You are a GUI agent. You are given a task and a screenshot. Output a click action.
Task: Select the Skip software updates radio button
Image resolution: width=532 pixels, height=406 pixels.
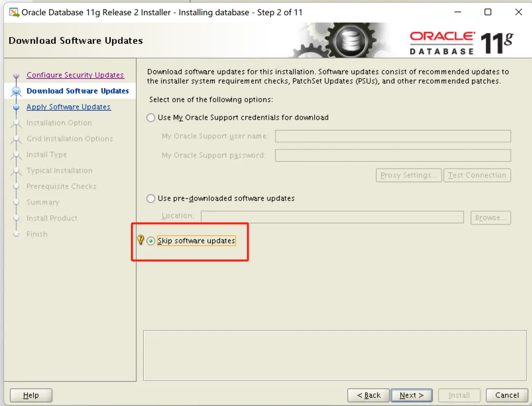pos(151,241)
